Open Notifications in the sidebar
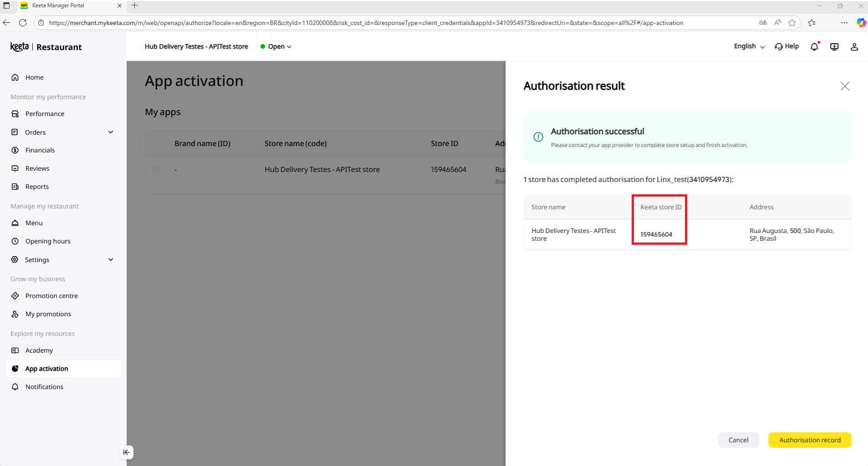868x466 pixels. (x=63, y=387)
